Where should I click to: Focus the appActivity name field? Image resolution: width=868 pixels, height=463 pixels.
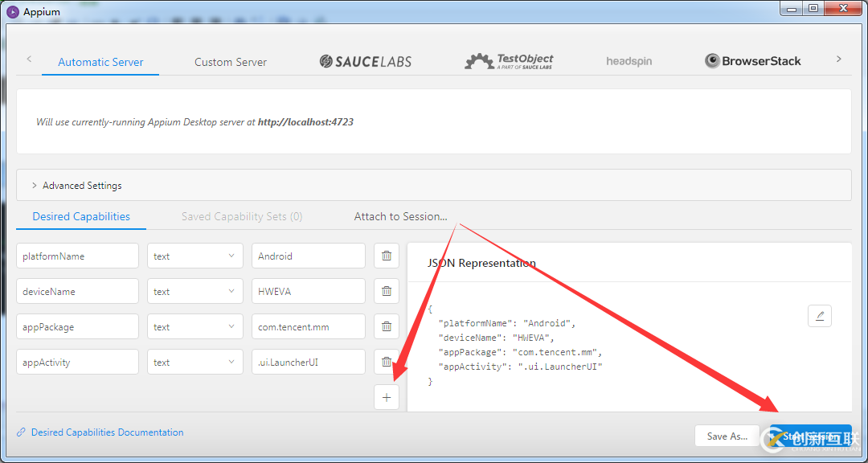coord(77,363)
